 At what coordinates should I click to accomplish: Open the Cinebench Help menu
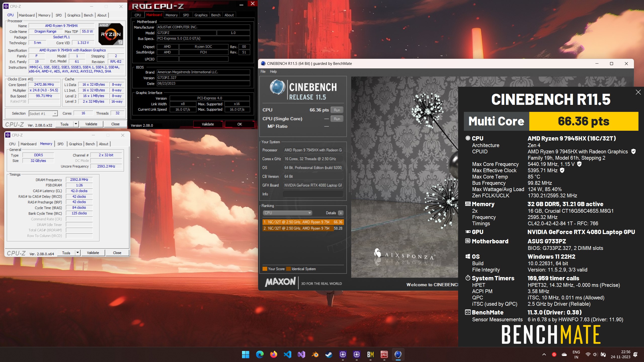273,71
